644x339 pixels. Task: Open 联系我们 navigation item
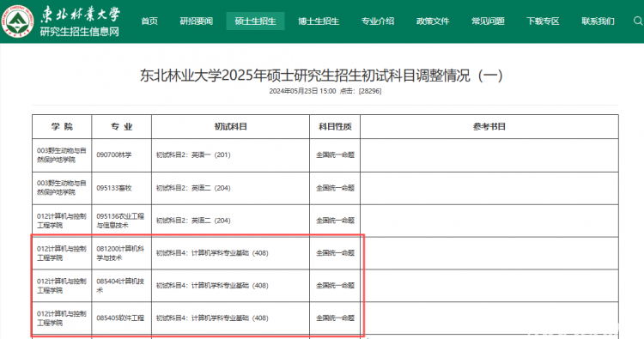tap(598, 21)
